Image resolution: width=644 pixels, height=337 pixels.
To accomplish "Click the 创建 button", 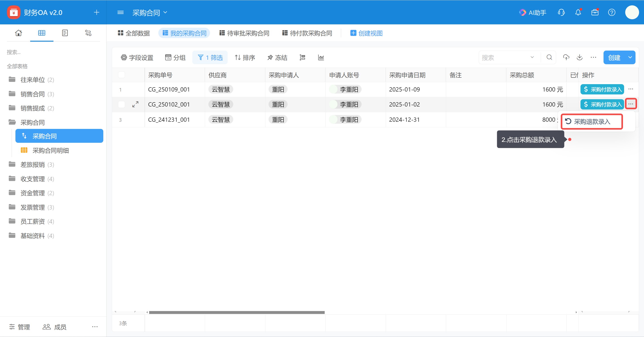I will click(614, 57).
